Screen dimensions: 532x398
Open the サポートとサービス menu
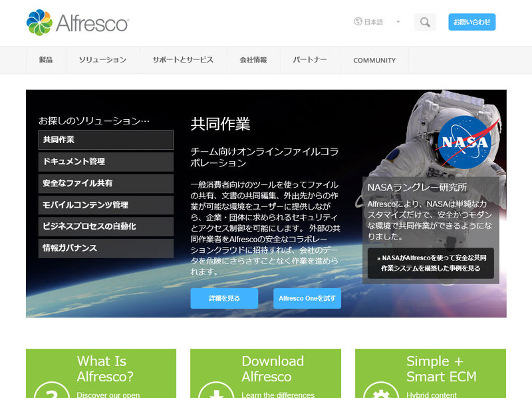tap(183, 60)
